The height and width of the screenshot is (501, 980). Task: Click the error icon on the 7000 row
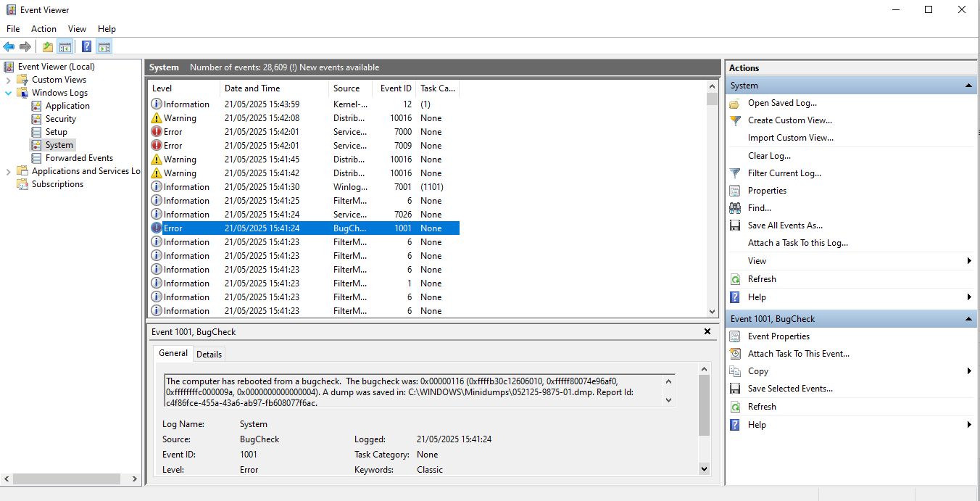click(x=157, y=132)
